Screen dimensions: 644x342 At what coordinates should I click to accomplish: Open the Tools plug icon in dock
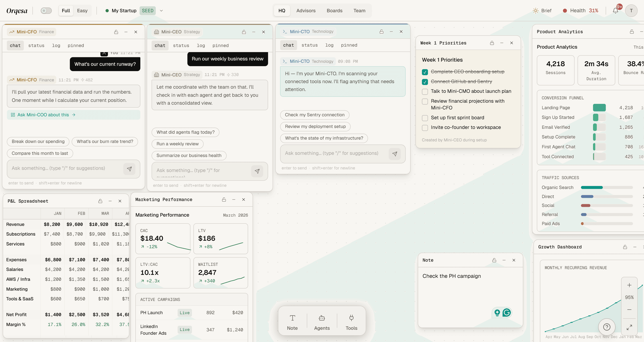[x=351, y=322]
